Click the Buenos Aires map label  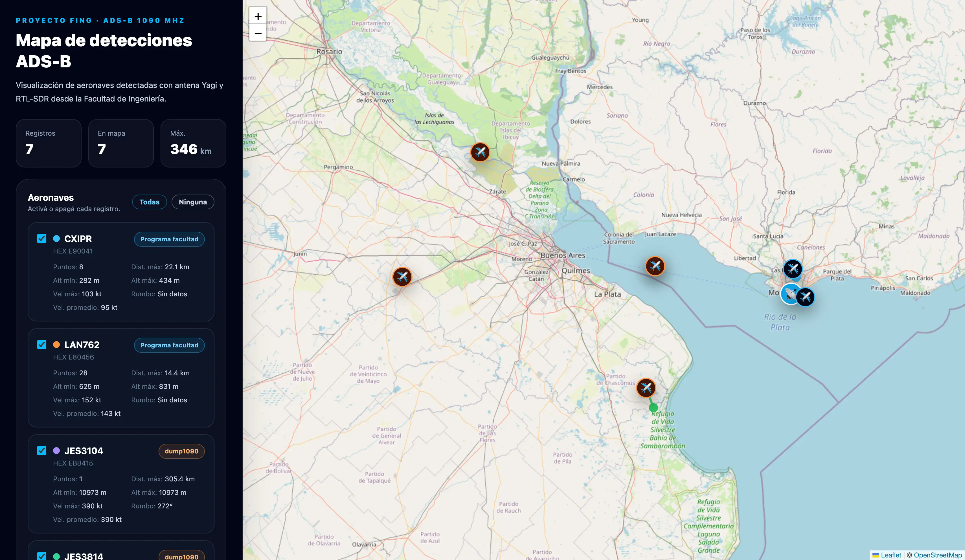click(563, 255)
